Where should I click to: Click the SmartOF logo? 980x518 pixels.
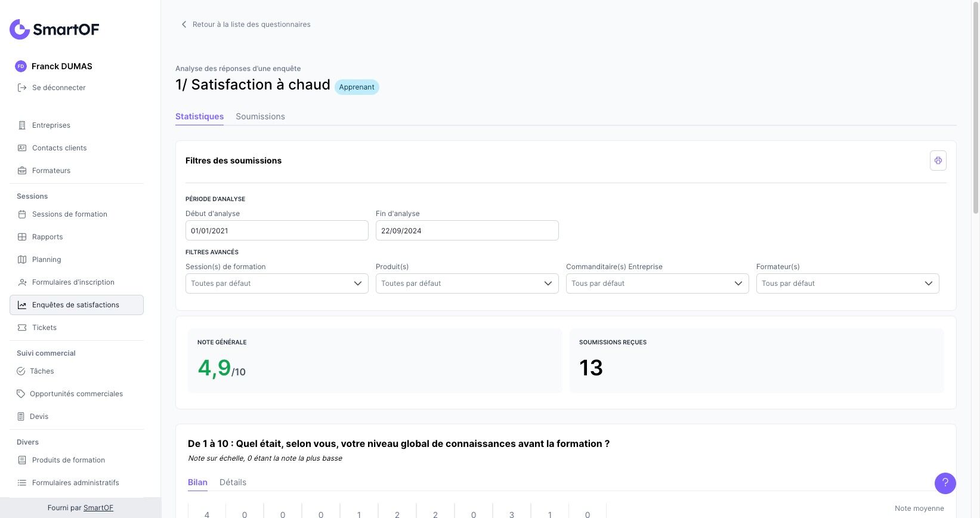click(54, 29)
